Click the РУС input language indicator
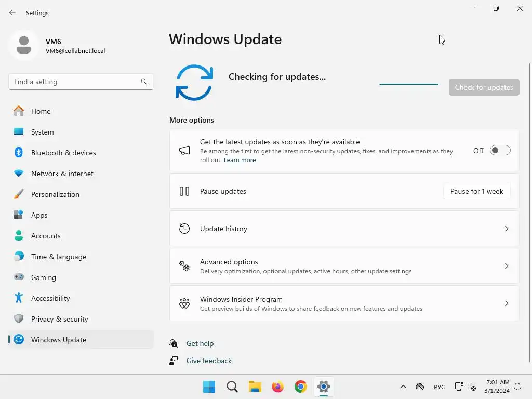The width and height of the screenshot is (532, 399). pos(439,387)
